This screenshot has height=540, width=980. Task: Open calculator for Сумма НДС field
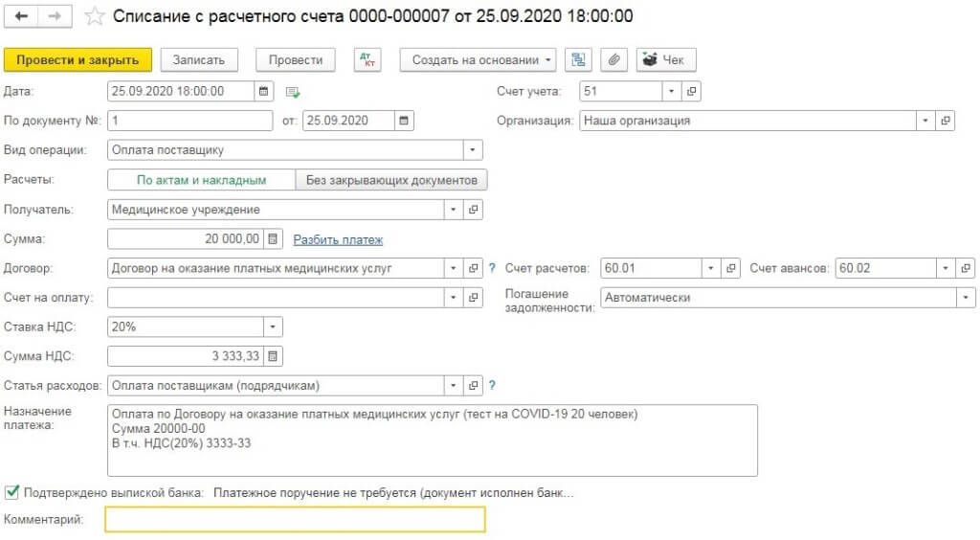tap(273, 356)
